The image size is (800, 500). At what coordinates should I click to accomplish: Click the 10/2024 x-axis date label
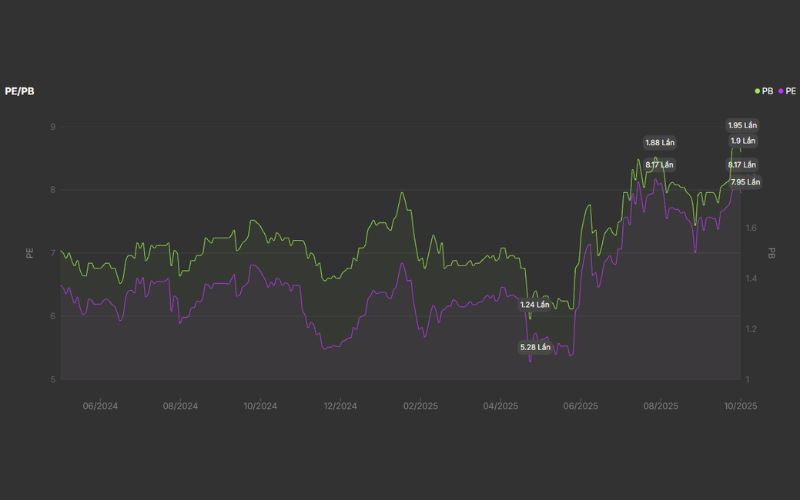(260, 406)
